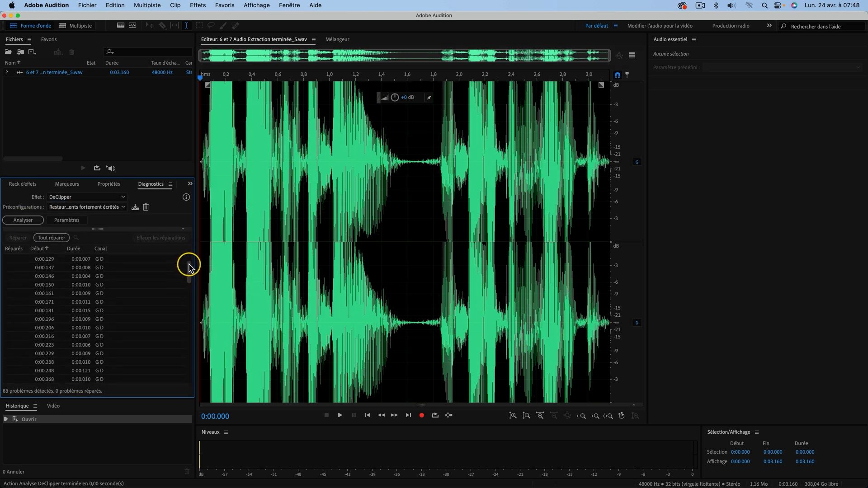
Task: Delete the preset trash icon
Action: (146, 207)
